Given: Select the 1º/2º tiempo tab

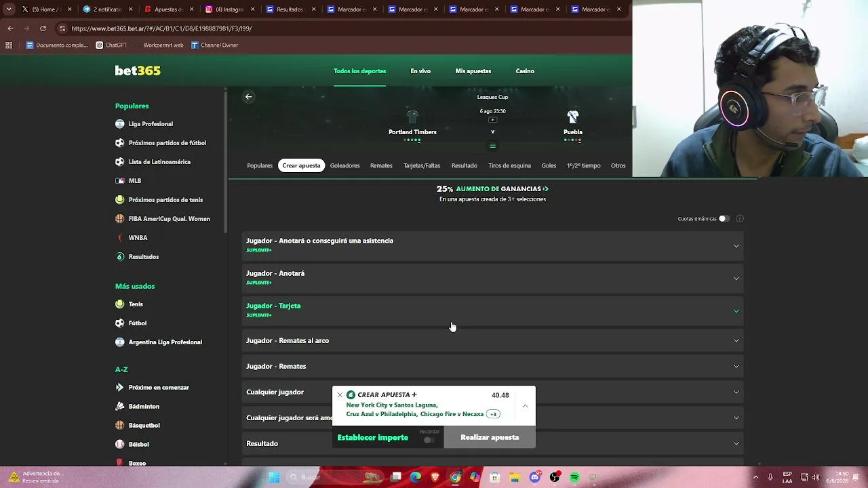Looking at the screenshot, I should pyautogui.click(x=584, y=165).
